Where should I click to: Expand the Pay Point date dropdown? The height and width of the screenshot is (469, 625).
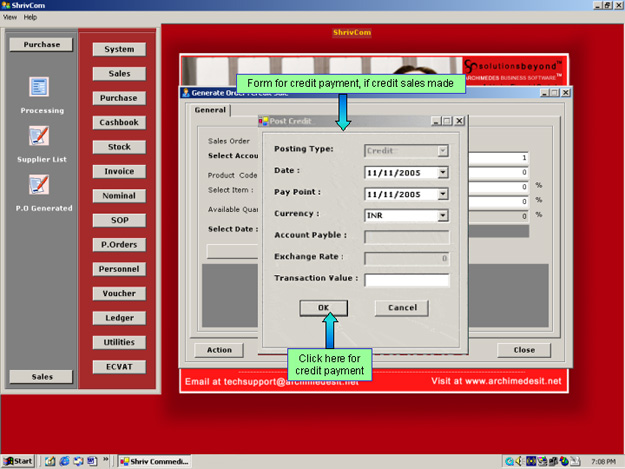tap(443, 193)
